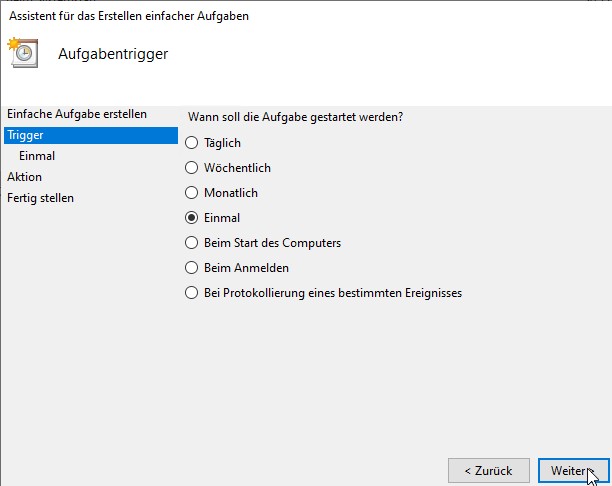Select the highlighted Trigger step in sidebar
Viewport: 612px width, 486px height.
point(25,135)
